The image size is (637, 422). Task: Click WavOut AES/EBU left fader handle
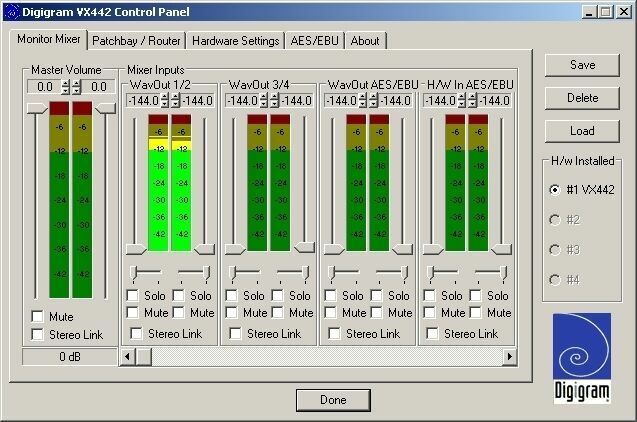334,249
